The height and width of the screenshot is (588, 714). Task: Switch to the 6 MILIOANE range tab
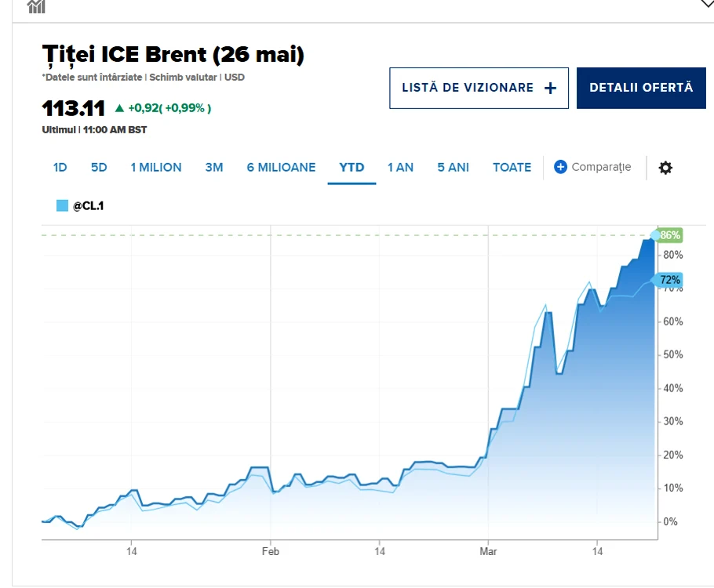point(281,168)
